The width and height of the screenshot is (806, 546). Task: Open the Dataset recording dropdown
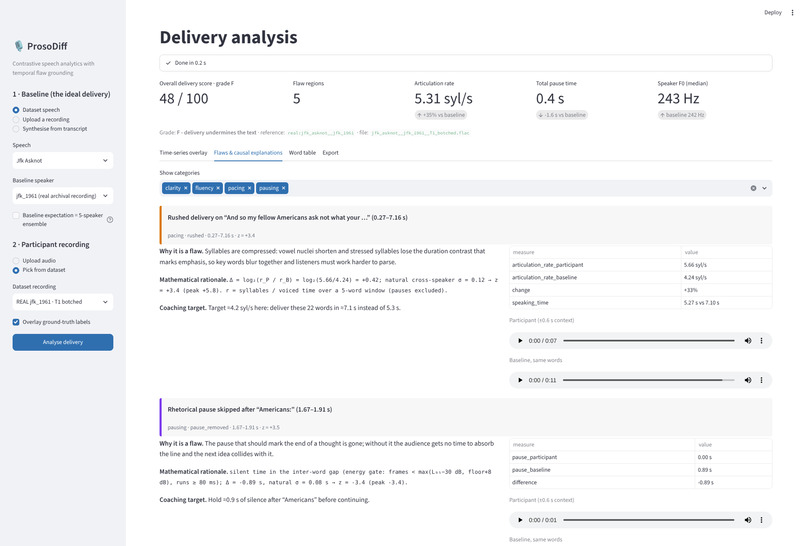tap(63, 302)
